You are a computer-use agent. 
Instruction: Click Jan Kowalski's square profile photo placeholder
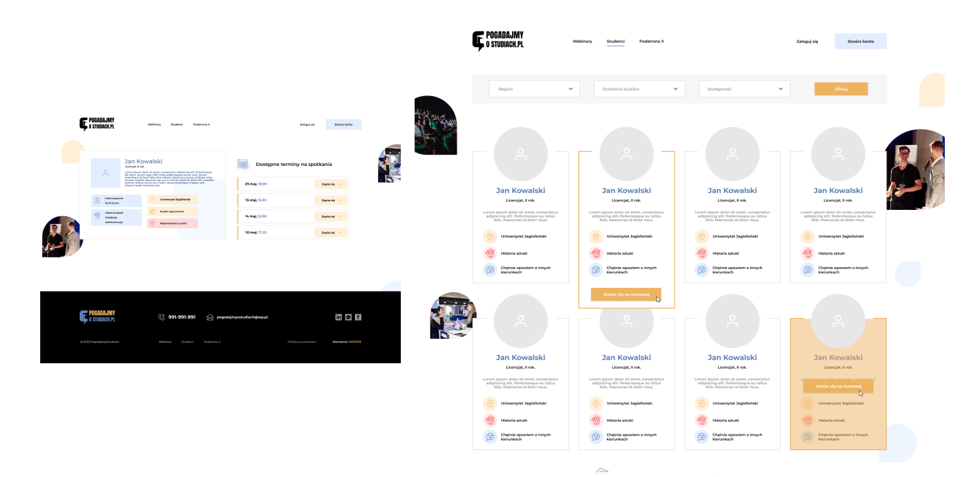(106, 173)
